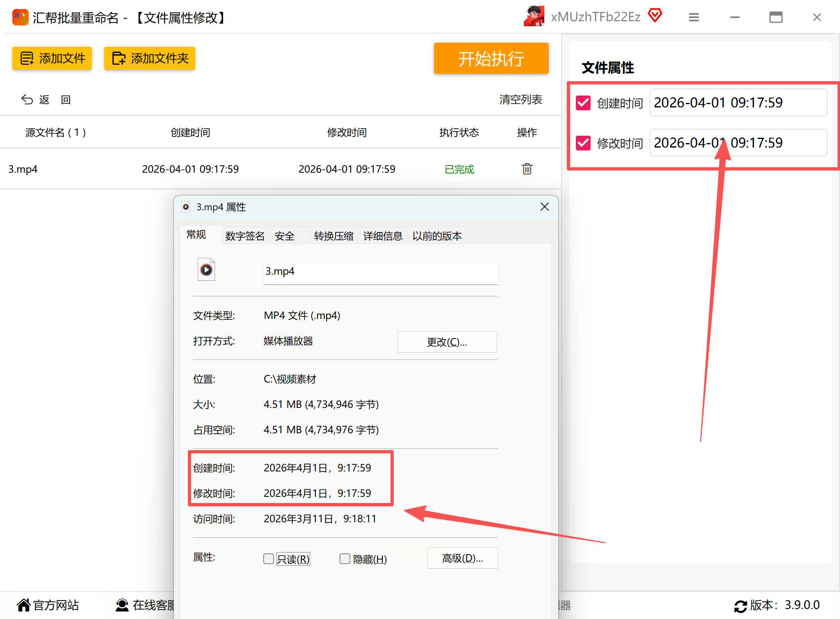Click the user avatar picture

pos(534,16)
